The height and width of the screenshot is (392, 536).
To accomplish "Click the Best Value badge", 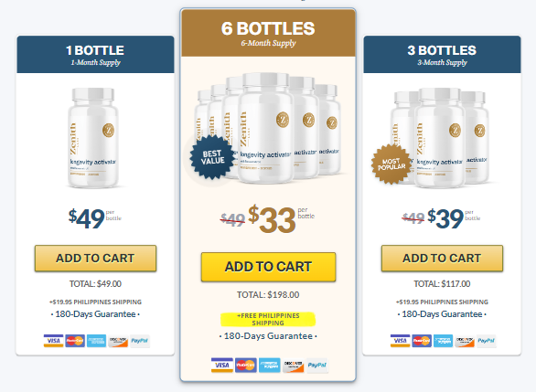I will coord(212,157).
